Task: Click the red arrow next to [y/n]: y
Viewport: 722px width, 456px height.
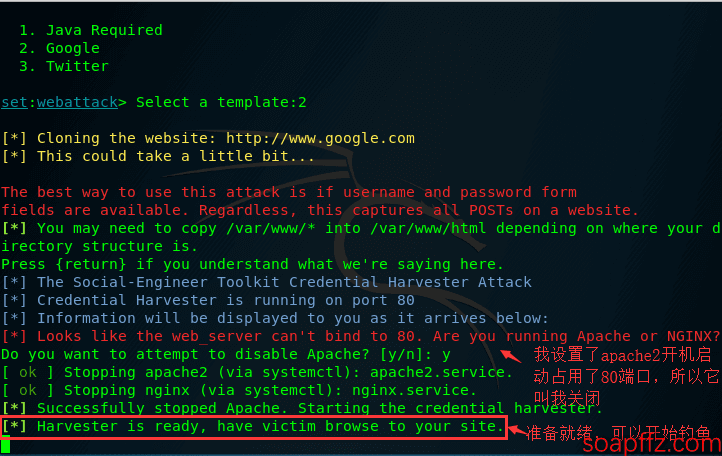Action: pyautogui.click(x=511, y=356)
